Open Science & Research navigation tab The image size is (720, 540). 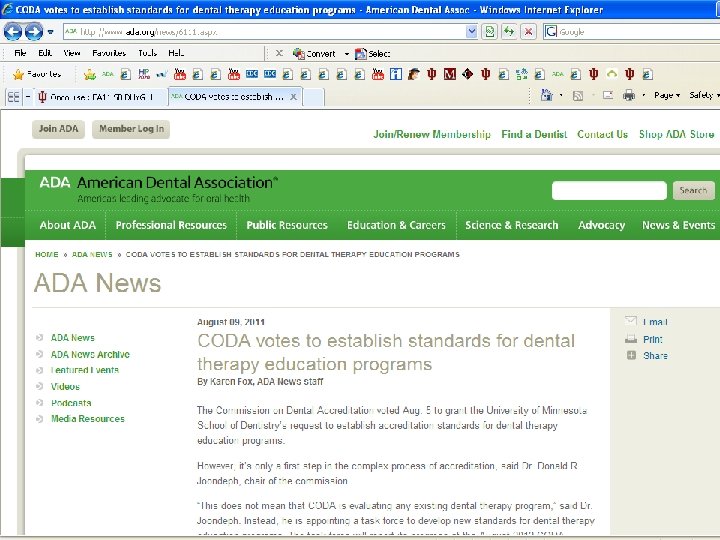pyautogui.click(x=512, y=225)
